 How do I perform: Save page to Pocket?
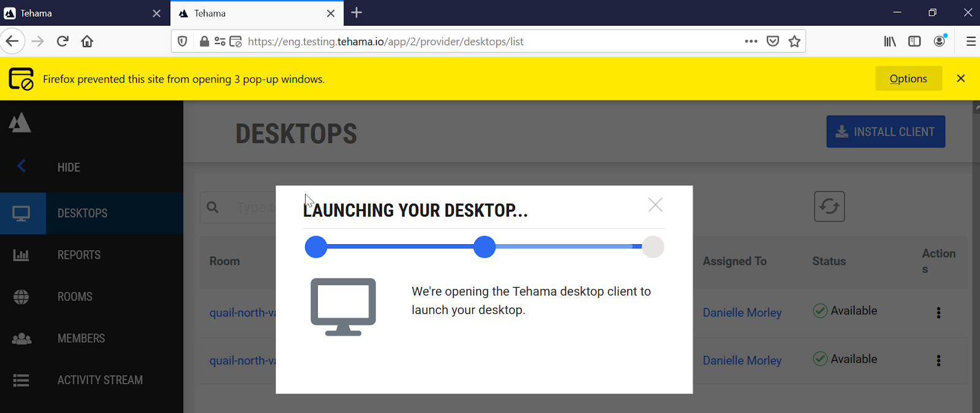point(773,42)
